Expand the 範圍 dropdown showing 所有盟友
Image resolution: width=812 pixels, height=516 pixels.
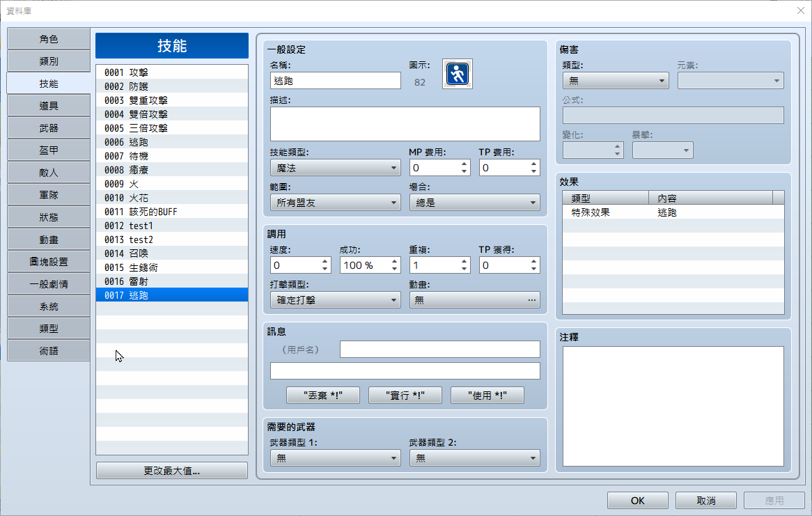click(x=336, y=203)
